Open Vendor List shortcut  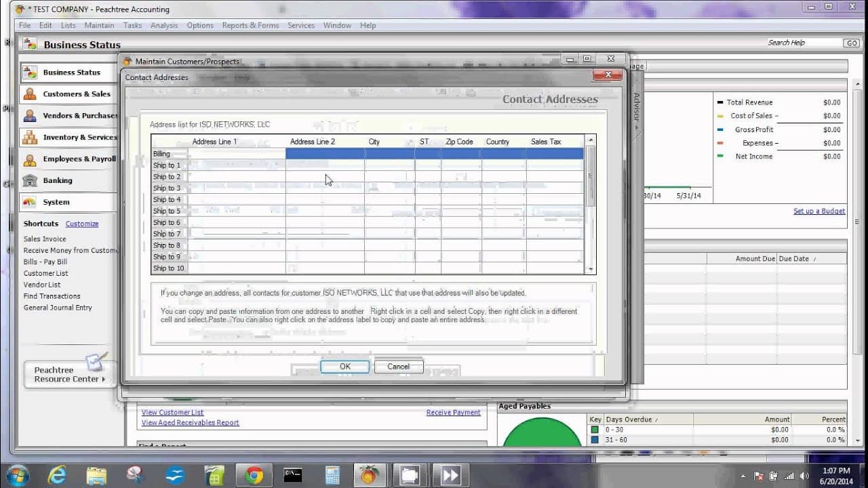(42, 285)
